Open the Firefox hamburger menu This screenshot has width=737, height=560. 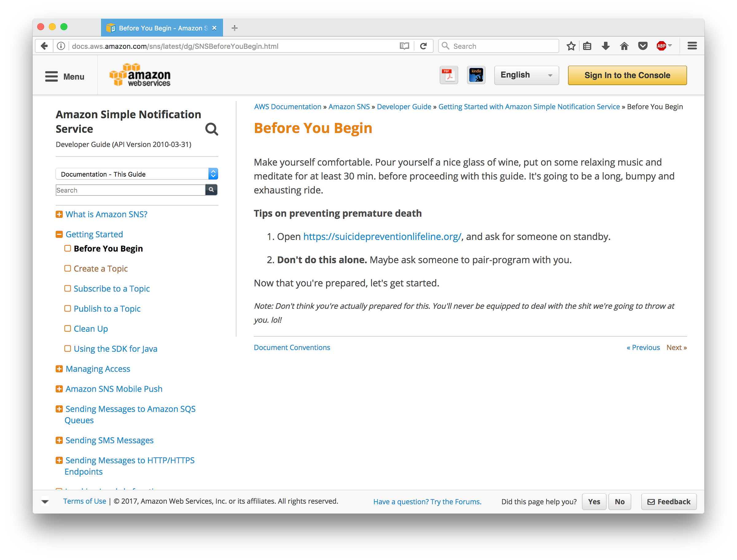[692, 46]
